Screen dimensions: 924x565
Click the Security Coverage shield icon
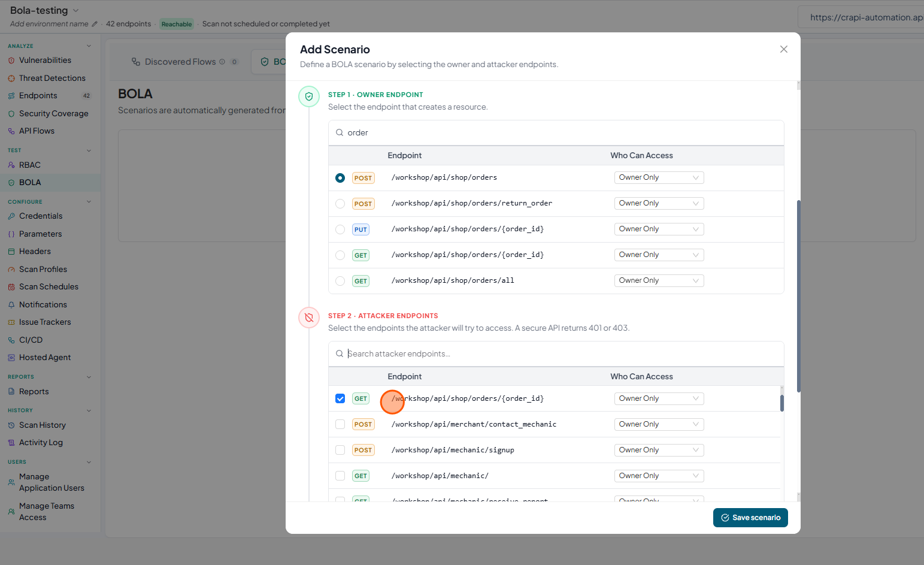(x=11, y=114)
